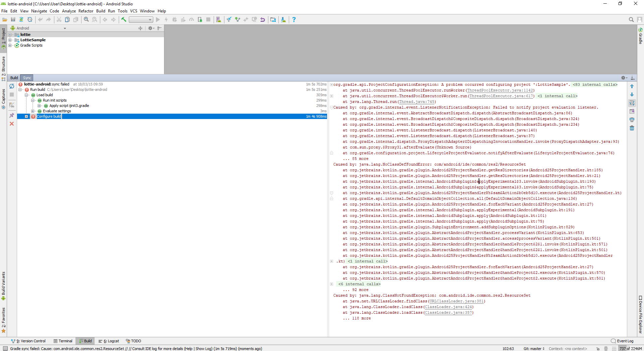
Task: Open AVD Manager icon
Action: (x=219, y=20)
